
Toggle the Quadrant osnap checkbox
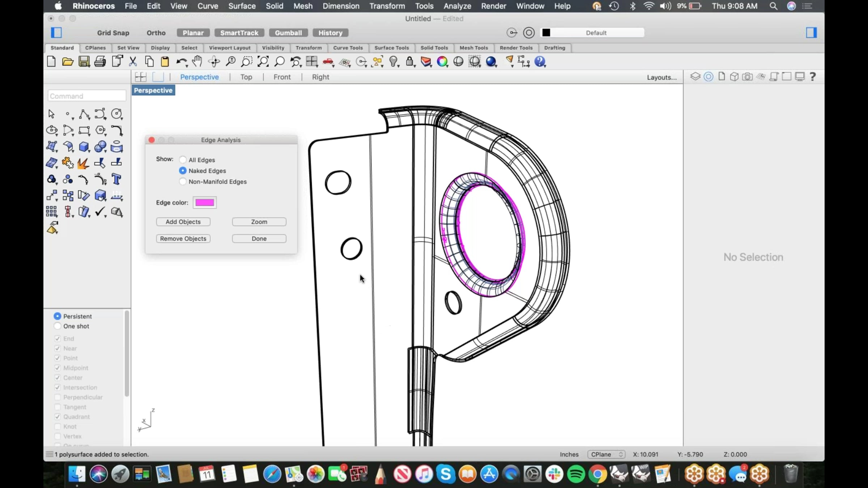tap(58, 417)
